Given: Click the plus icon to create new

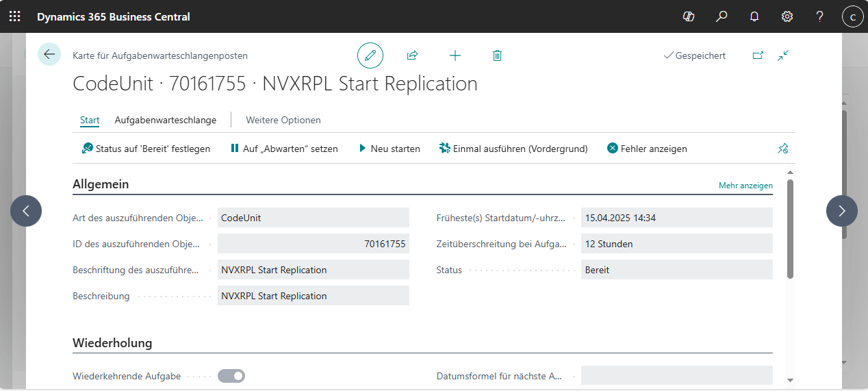Looking at the screenshot, I should point(455,55).
